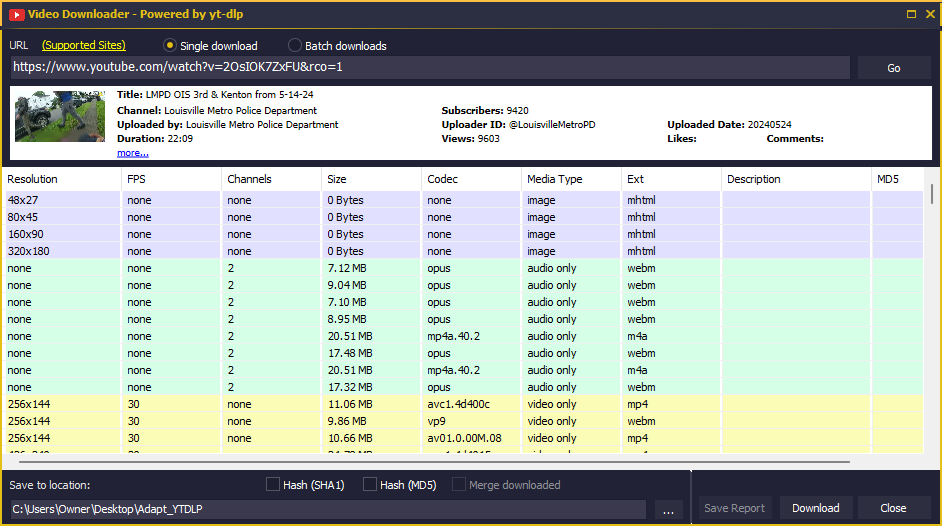Sort by the Ext column header
Image resolution: width=942 pixels, height=526 pixels.
pos(671,179)
